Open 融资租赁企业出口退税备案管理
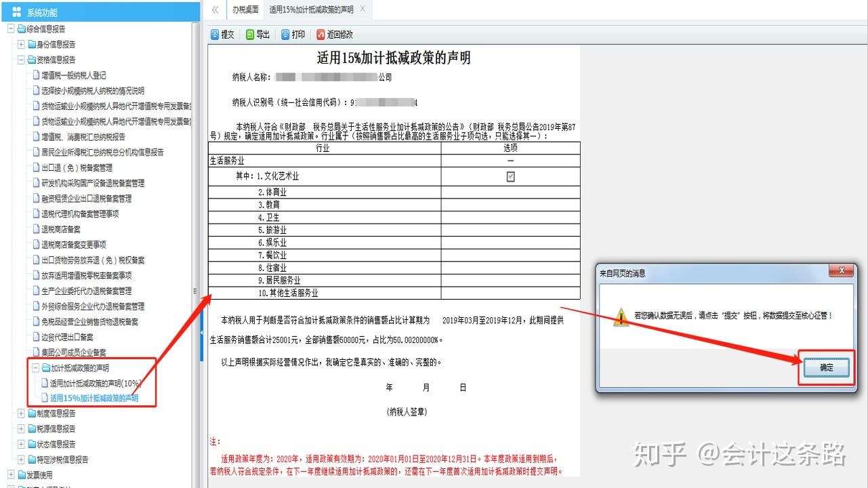The image size is (868, 488). [86, 198]
